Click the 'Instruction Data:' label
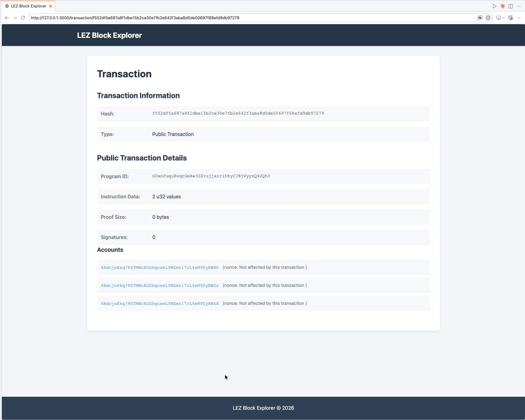Viewport: 525px width, 420px height. [120, 196]
